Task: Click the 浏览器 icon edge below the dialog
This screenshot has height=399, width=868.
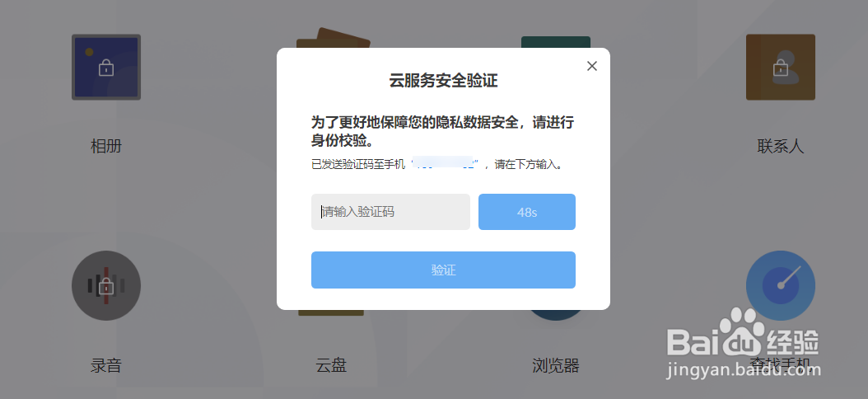Action: coord(556,315)
